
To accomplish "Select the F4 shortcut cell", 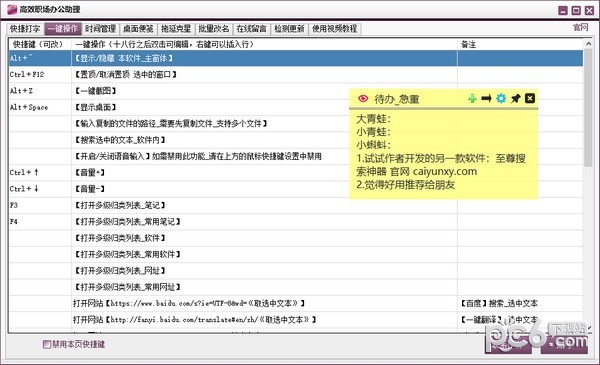I will point(40,222).
